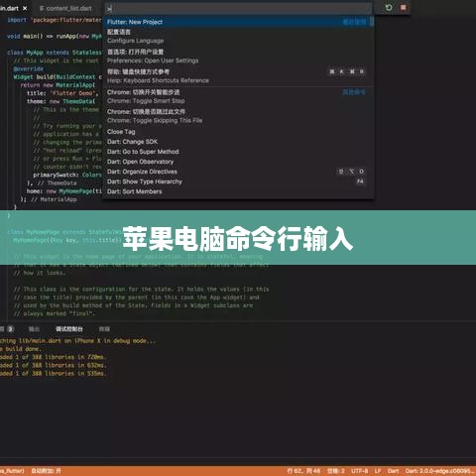
Task: Choose Dart: Go to Super Method
Action: coord(238,152)
